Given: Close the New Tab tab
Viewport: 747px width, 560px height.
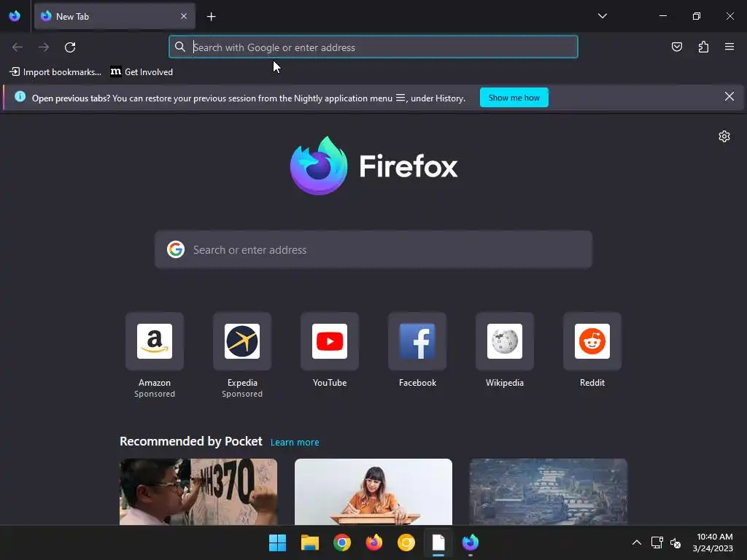Looking at the screenshot, I should (184, 16).
